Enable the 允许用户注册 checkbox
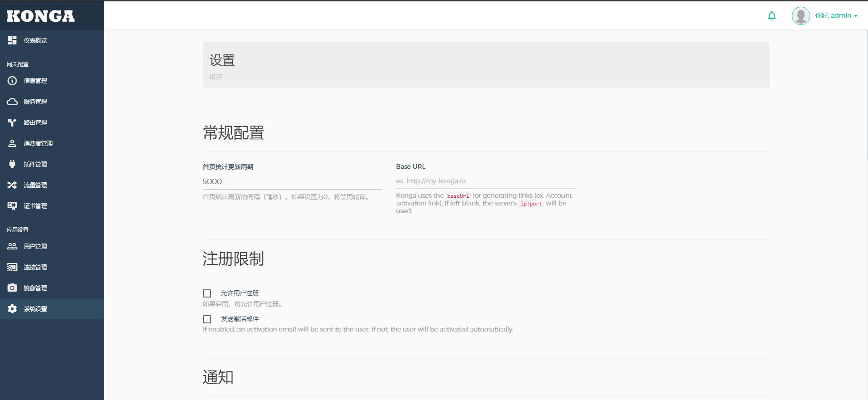Image resolution: width=868 pixels, height=400 pixels. pos(207,293)
